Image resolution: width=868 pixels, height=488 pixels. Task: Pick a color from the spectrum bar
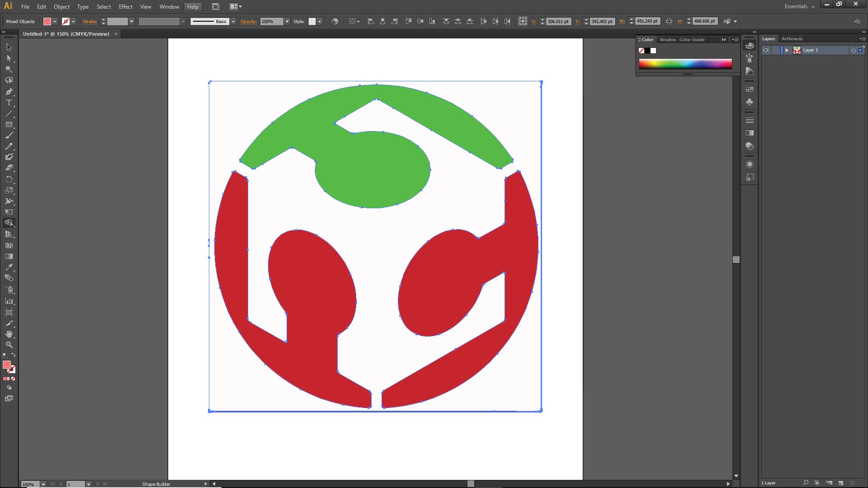tap(685, 64)
